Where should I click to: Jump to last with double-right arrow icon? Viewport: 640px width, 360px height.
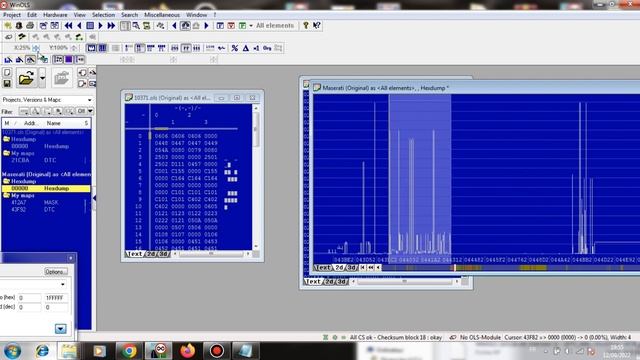coord(111,25)
